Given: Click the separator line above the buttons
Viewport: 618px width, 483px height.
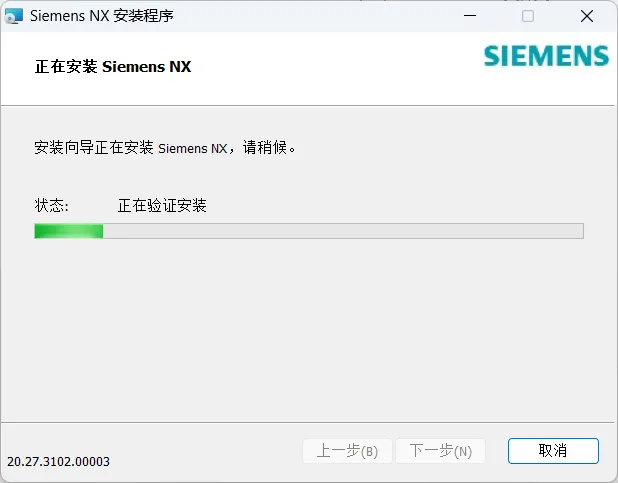Looking at the screenshot, I should [307, 423].
